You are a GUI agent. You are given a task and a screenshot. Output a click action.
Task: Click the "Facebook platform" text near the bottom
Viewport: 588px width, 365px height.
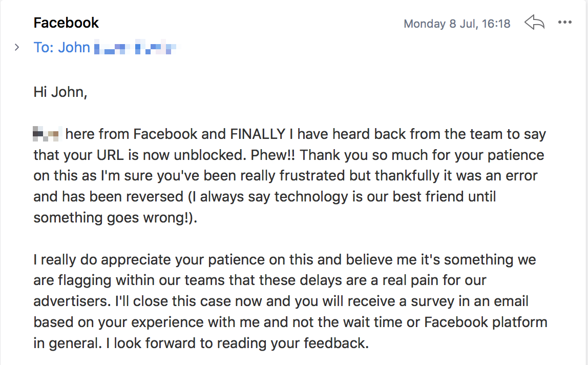486,322
